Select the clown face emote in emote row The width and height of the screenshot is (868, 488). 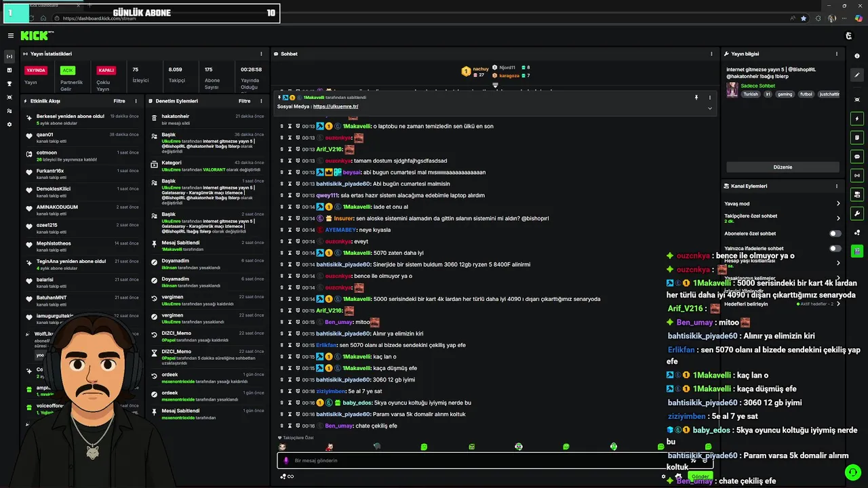pos(519,447)
